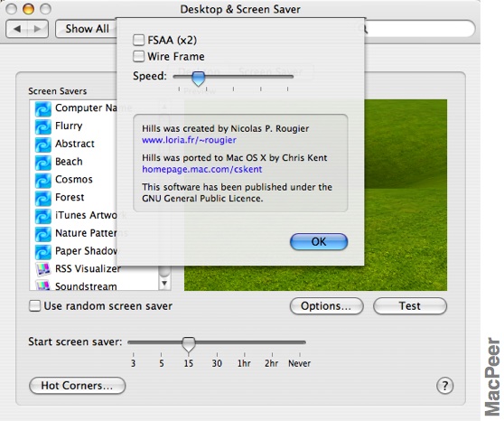This screenshot has height=421, width=504.
Task: Click the Abstract screen saver icon
Action: click(42, 145)
